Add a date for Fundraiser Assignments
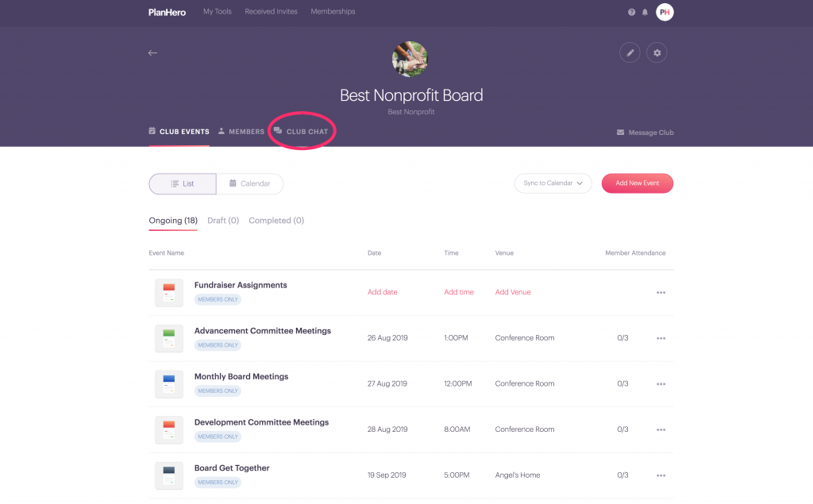The height and width of the screenshot is (504, 813). pyautogui.click(x=382, y=291)
